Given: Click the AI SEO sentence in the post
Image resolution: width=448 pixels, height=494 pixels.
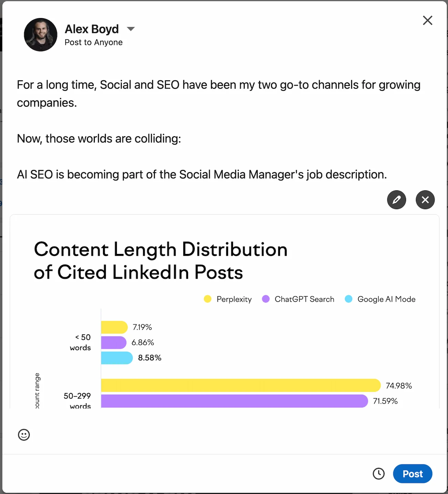Looking at the screenshot, I should pyautogui.click(x=202, y=174).
